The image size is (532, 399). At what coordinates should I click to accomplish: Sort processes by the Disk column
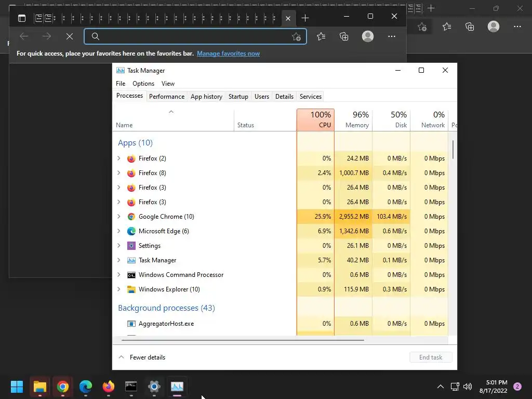tap(392, 120)
